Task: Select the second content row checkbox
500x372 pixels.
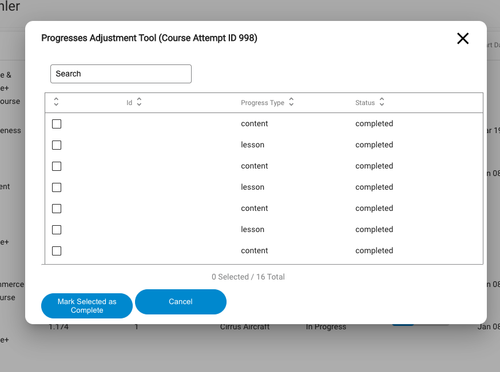Action: (x=57, y=166)
